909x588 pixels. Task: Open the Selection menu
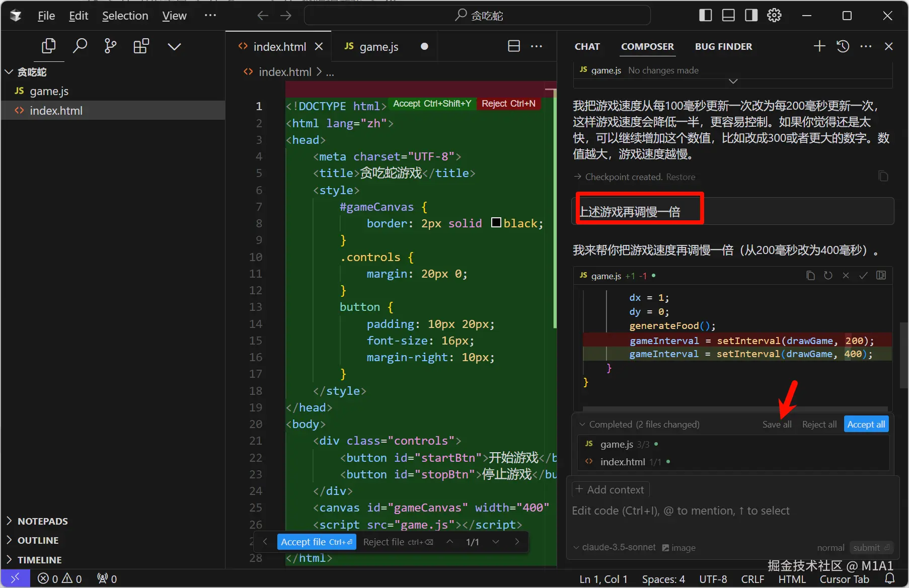(125, 16)
